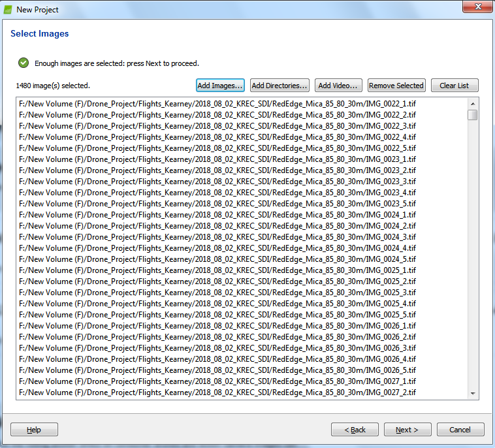Click Remove Selected button
This screenshot has width=495, height=448.
coord(396,86)
